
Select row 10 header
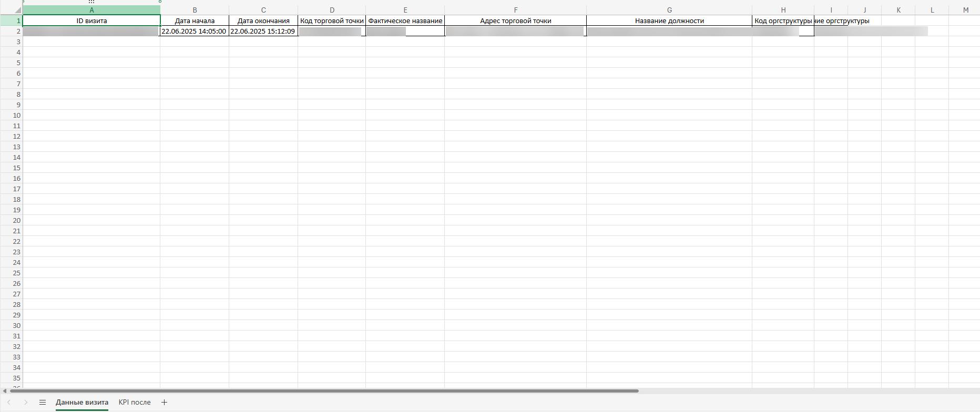(x=12, y=115)
